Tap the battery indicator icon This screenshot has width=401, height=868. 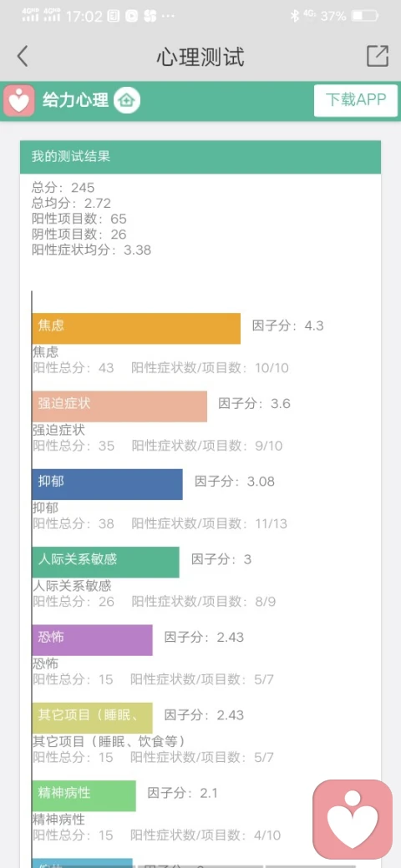(365, 16)
